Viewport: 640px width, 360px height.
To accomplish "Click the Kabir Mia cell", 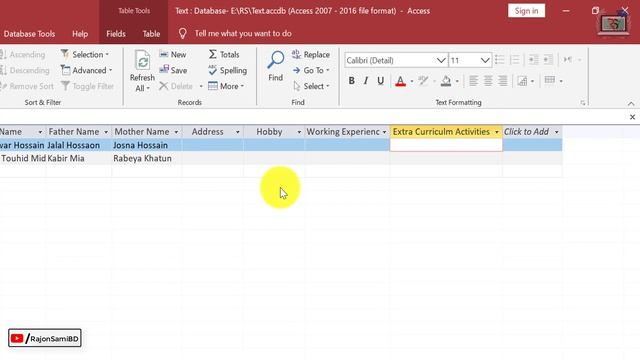I will (x=79, y=158).
